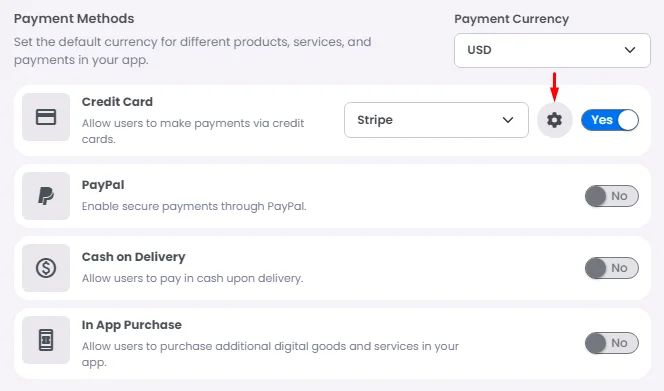Click the In App Purchase phone icon
This screenshot has width=664, height=391.
46,340
